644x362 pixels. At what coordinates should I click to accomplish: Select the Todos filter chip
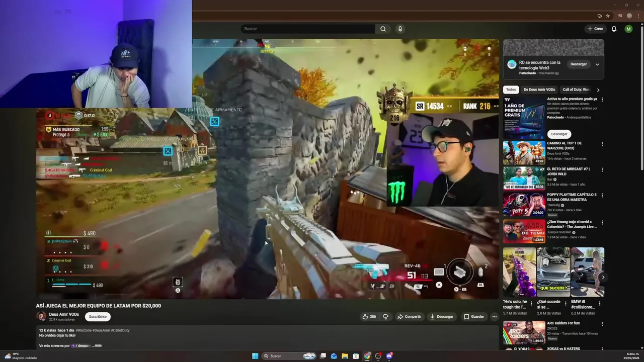point(511,89)
